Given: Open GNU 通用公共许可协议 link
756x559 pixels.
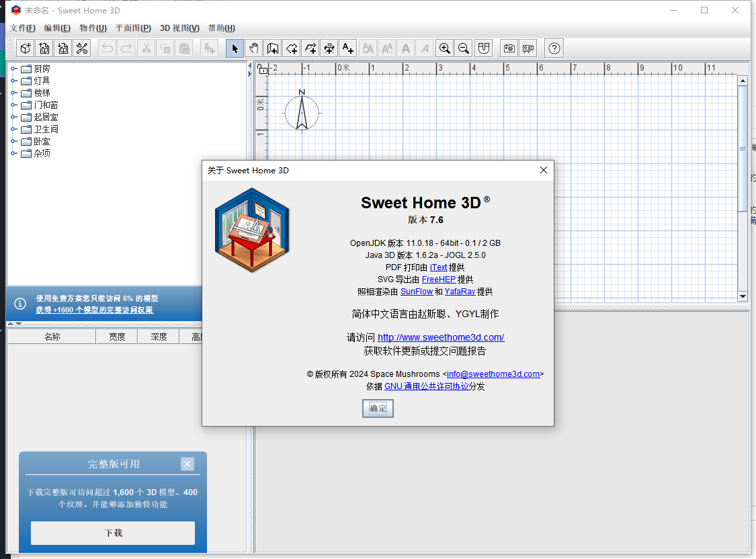Looking at the screenshot, I should coord(427,386).
